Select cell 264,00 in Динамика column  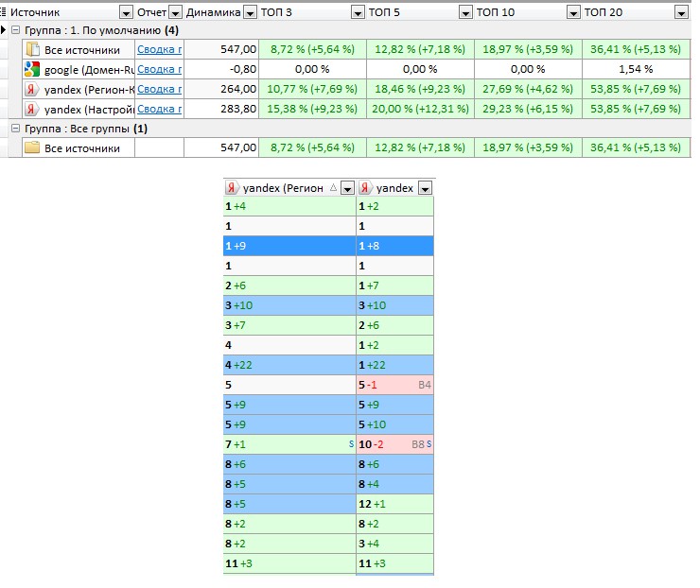pyautogui.click(x=221, y=89)
